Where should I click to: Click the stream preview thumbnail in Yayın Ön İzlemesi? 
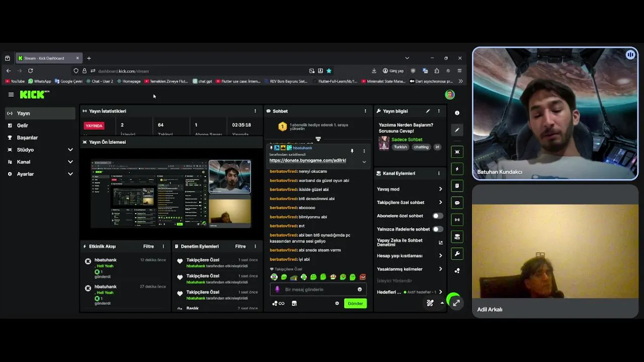[x=171, y=194]
